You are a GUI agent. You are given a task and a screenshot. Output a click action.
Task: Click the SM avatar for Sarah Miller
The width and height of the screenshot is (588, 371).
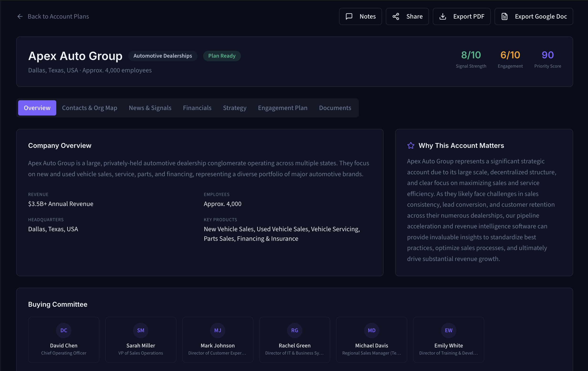pyautogui.click(x=140, y=330)
